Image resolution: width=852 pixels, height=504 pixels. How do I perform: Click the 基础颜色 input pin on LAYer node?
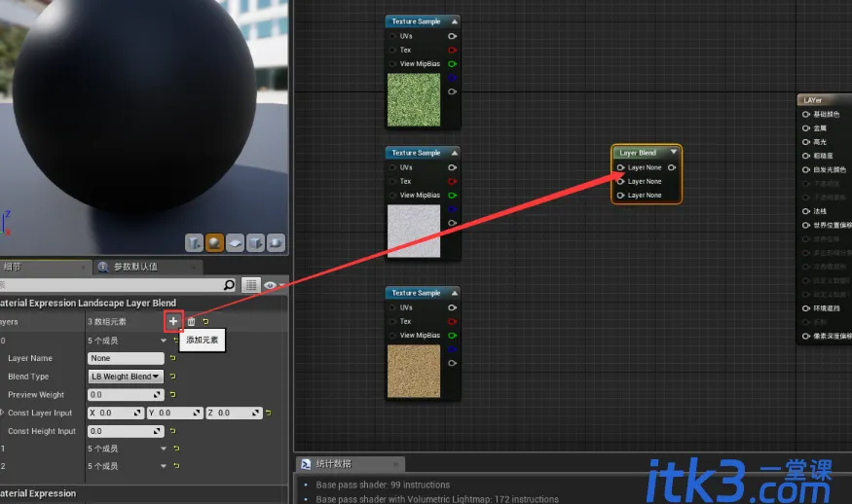tap(806, 114)
